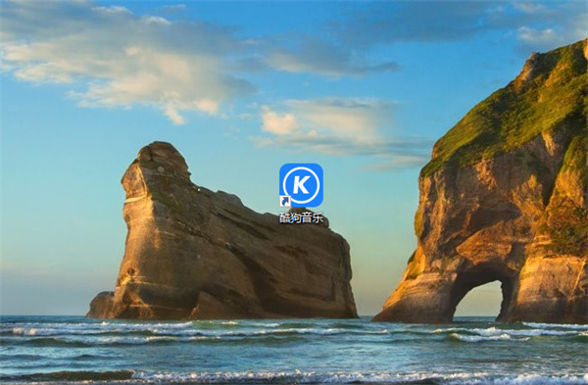The height and width of the screenshot is (385, 588).
Task: Click the blue rounded square of 酷狗音乐 icon
Action: (301, 185)
